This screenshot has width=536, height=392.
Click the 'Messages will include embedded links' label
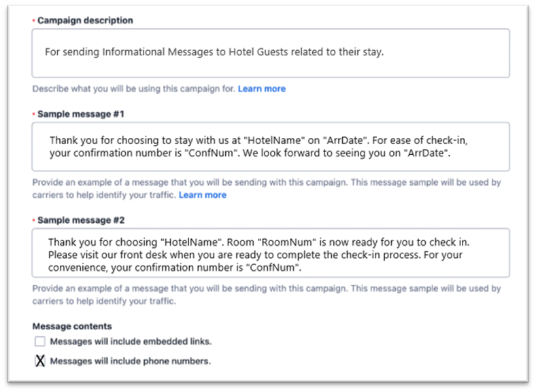131,342
